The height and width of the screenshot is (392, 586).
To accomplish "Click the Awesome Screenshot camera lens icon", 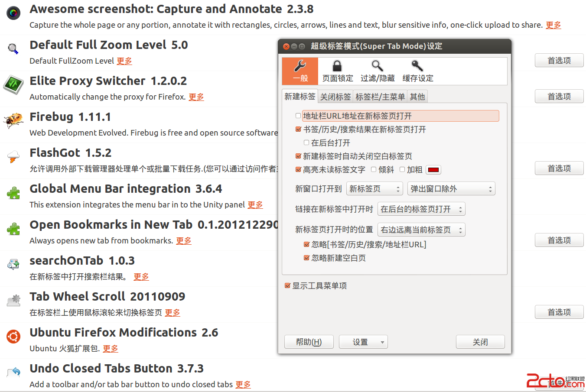I will point(13,13).
